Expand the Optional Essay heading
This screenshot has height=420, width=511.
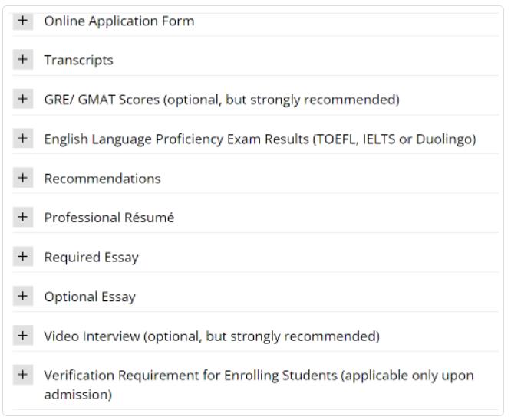(x=90, y=297)
